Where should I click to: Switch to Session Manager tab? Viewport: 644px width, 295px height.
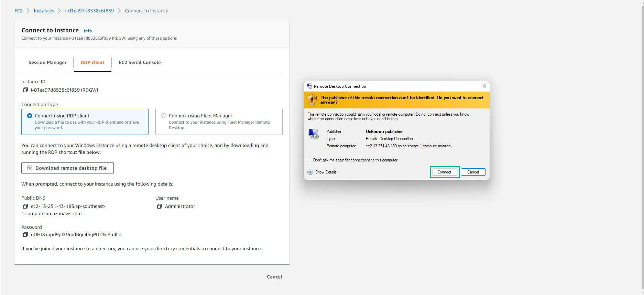pos(47,62)
